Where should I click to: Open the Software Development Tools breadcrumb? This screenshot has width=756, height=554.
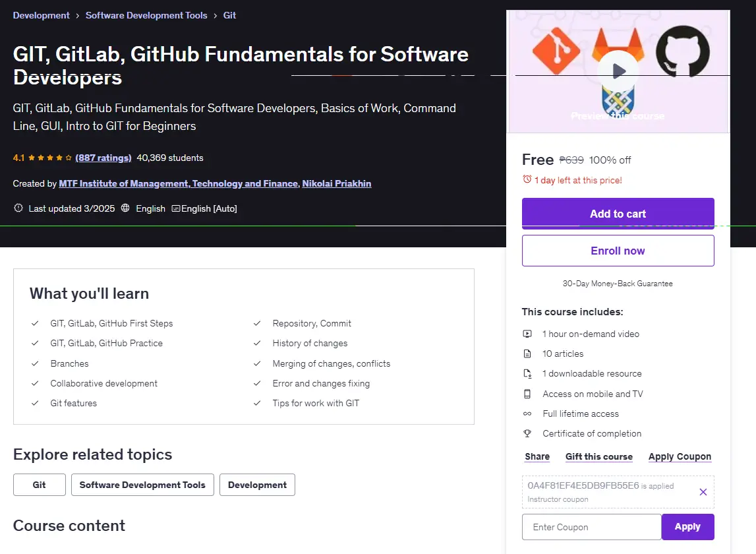[146, 15]
